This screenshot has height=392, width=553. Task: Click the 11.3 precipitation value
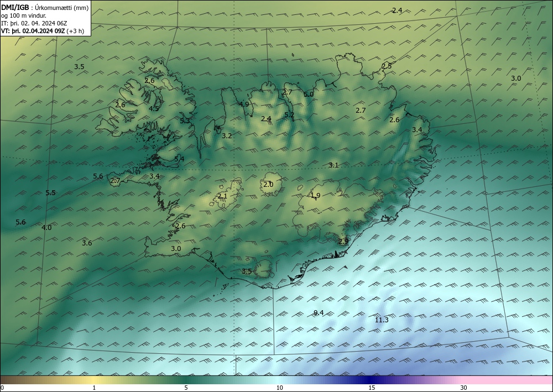(x=382, y=320)
